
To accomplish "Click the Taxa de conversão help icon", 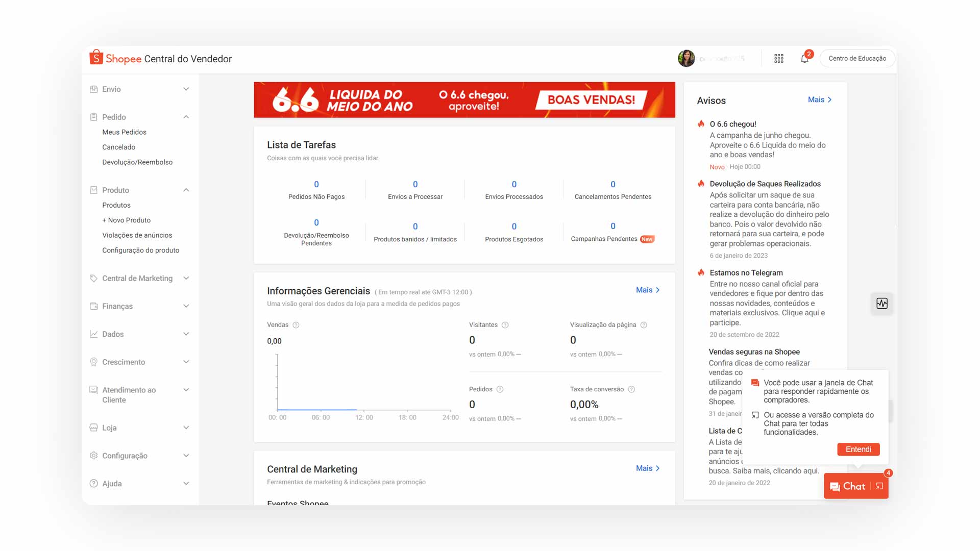I will (x=631, y=389).
